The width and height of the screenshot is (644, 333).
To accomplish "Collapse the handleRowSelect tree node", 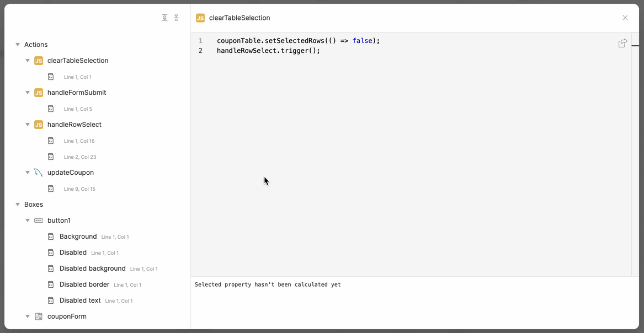I will pyautogui.click(x=28, y=125).
